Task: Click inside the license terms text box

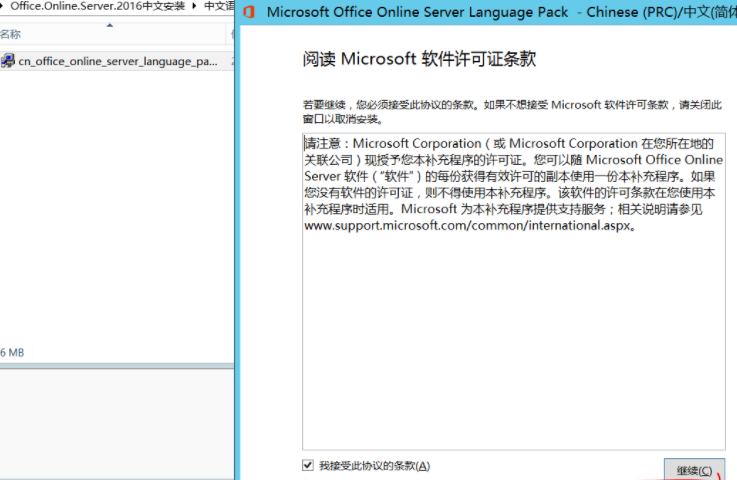Action: pos(514,291)
